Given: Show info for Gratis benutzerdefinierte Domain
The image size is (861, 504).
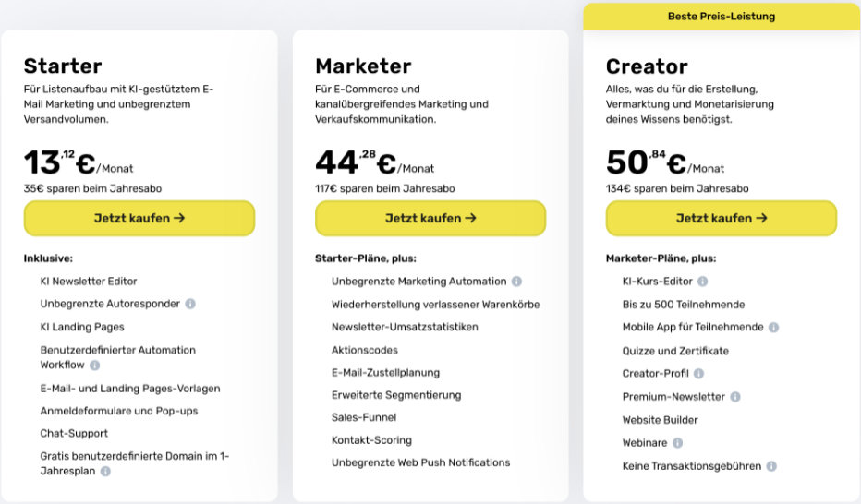Looking at the screenshot, I should tap(105, 471).
